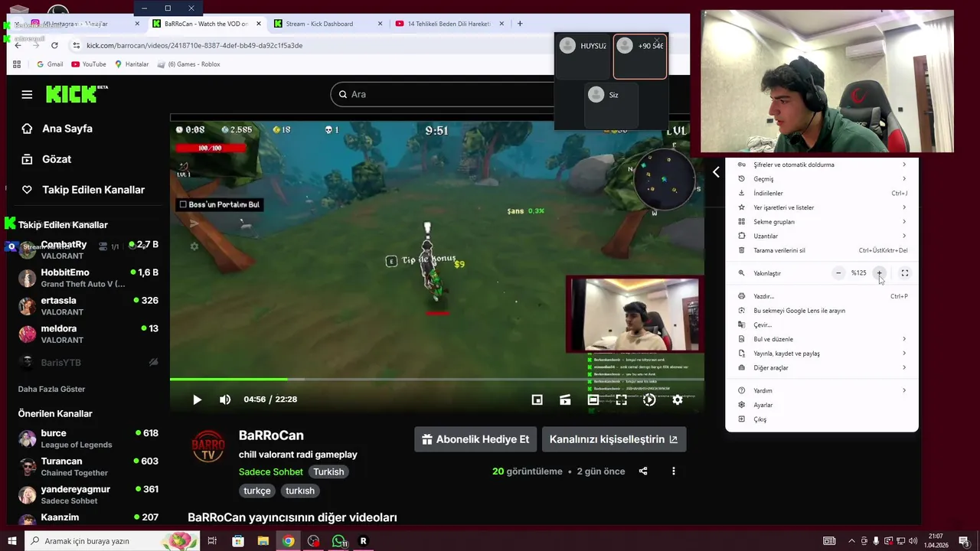Image resolution: width=980 pixels, height=551 pixels.
Task: Expand Şifreler ve otomatik doldurma submenu
Action: point(822,165)
